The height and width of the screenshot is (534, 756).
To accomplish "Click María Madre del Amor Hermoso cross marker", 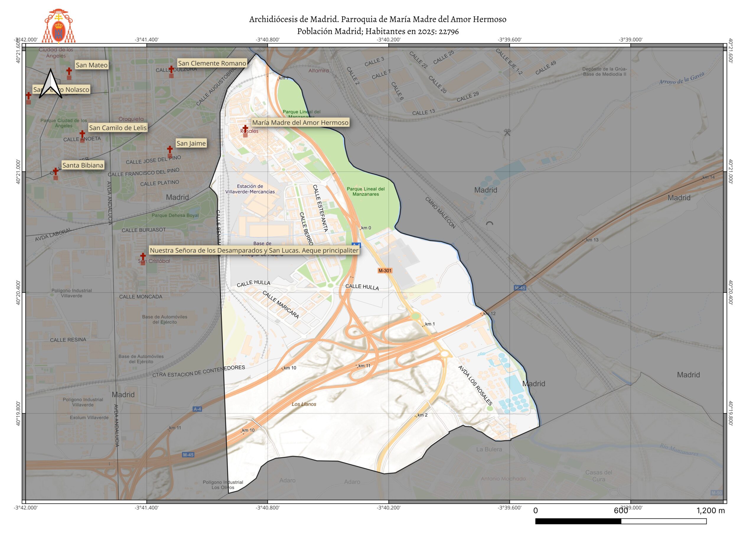I will [245, 128].
